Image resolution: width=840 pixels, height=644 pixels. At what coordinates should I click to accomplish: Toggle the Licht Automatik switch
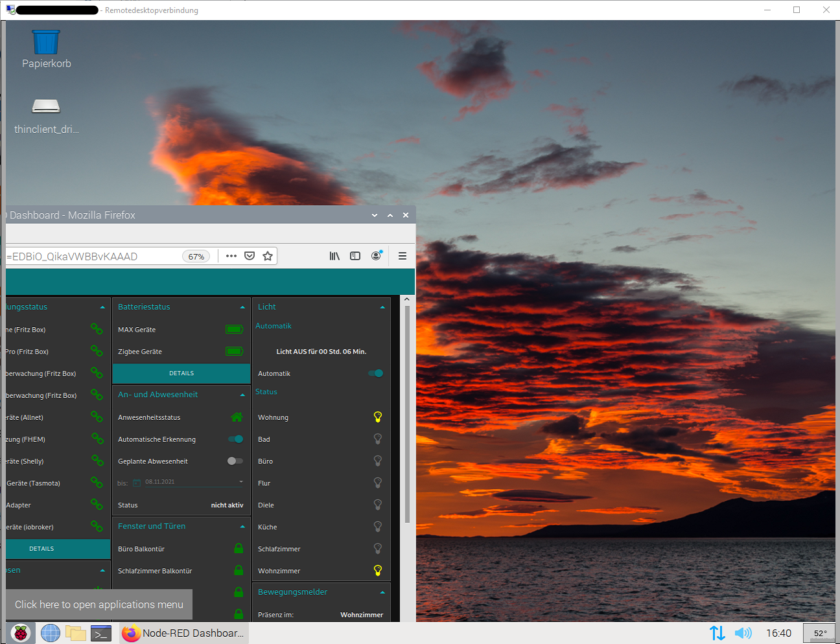(x=376, y=373)
